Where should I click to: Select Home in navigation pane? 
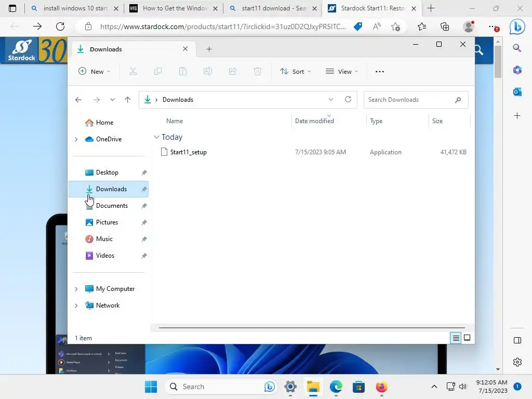tap(104, 123)
